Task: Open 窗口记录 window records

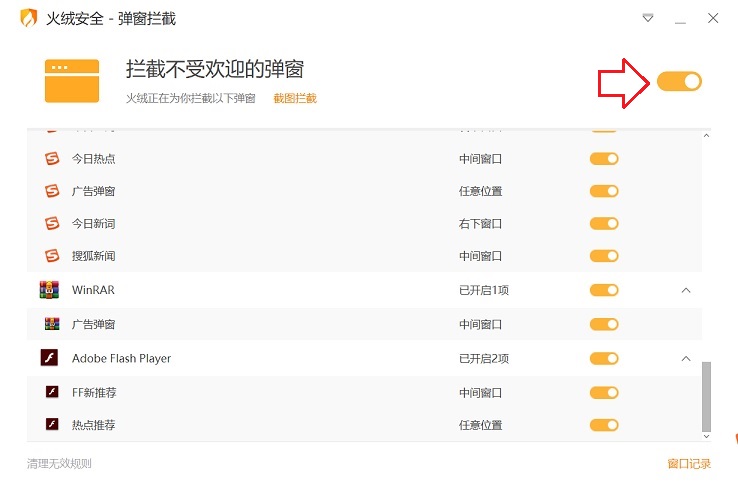Action: click(x=688, y=464)
